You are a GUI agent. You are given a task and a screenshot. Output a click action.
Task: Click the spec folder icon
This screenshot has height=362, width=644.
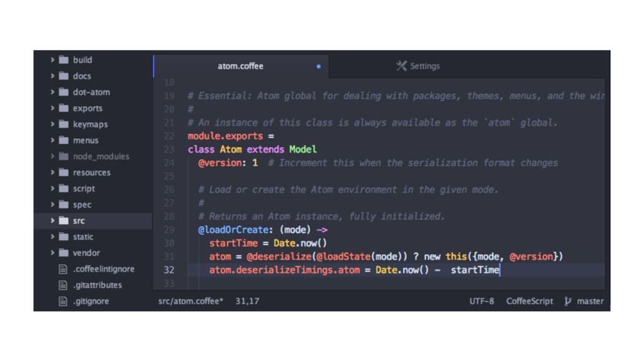[x=64, y=204]
